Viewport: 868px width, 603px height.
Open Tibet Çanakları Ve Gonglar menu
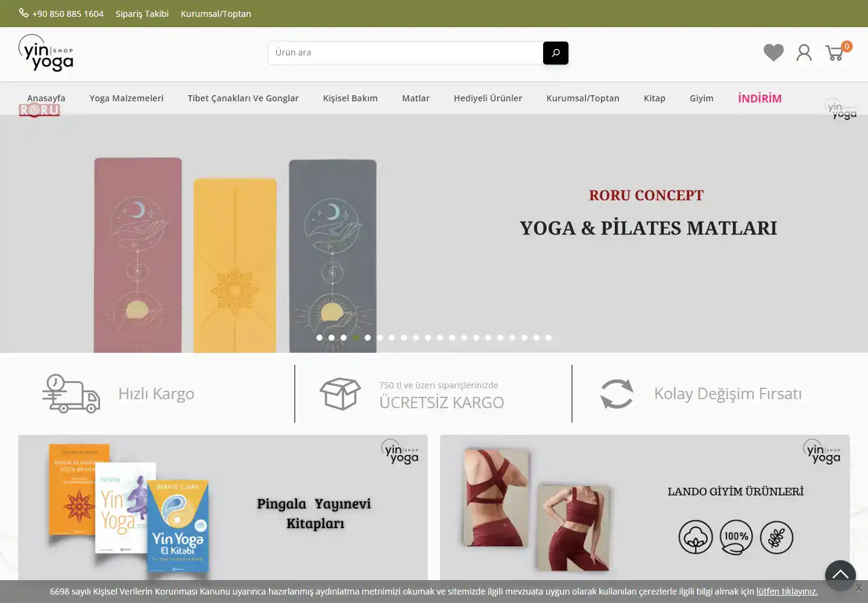(x=243, y=98)
